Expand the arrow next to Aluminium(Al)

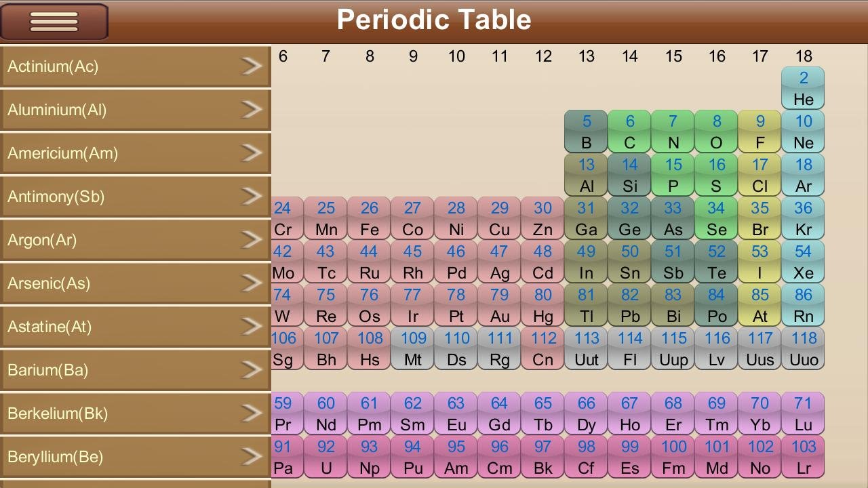[252, 109]
